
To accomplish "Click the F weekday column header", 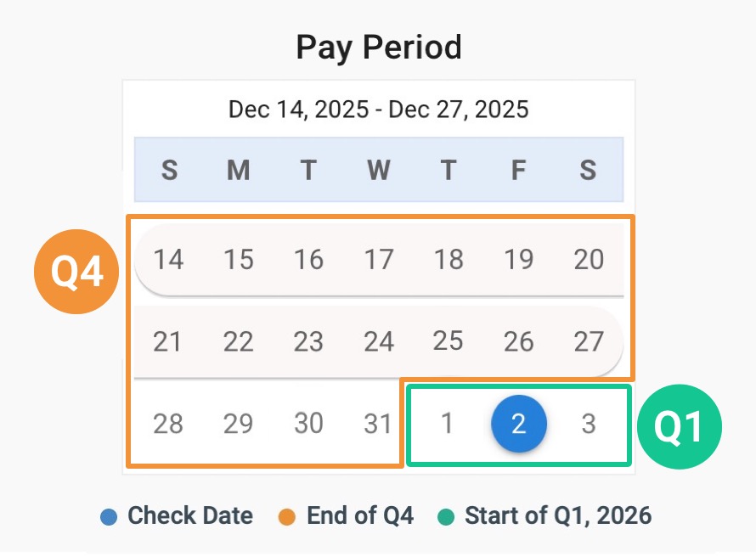I will click(x=518, y=170).
